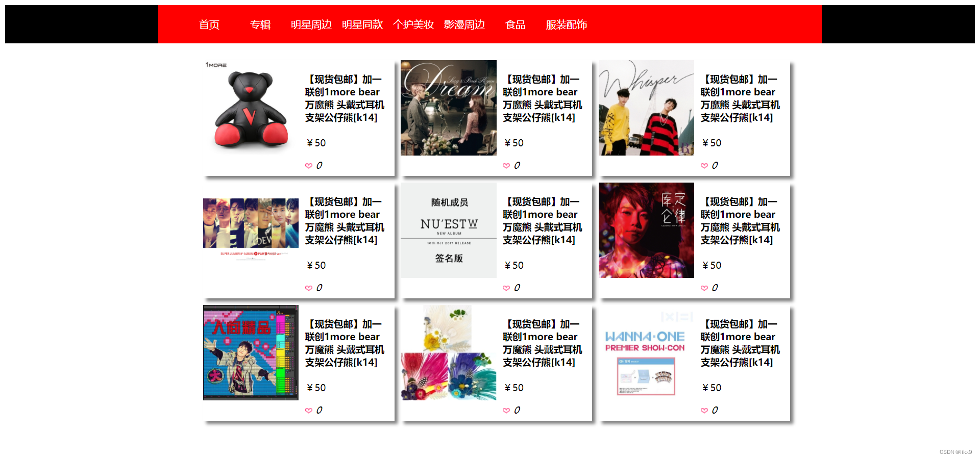Click the heart icon on the Whisper album card
980x459 pixels.
[704, 166]
